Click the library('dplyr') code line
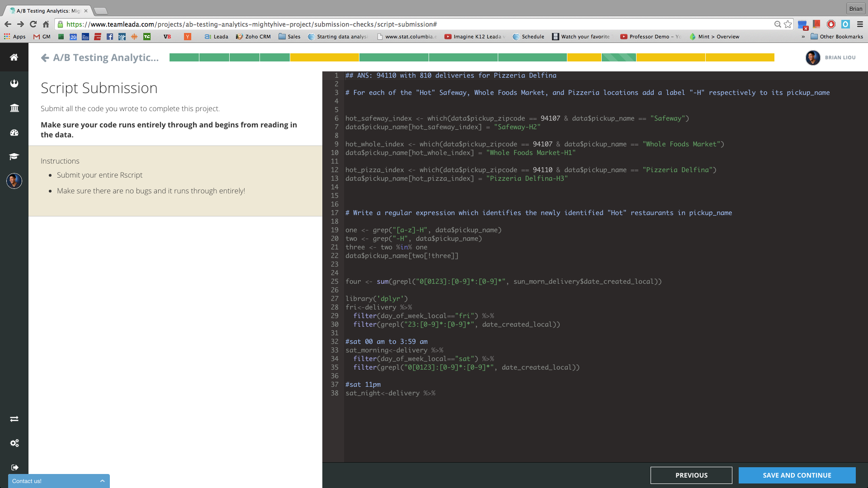Screen dimensions: 868x488 click(377, 299)
